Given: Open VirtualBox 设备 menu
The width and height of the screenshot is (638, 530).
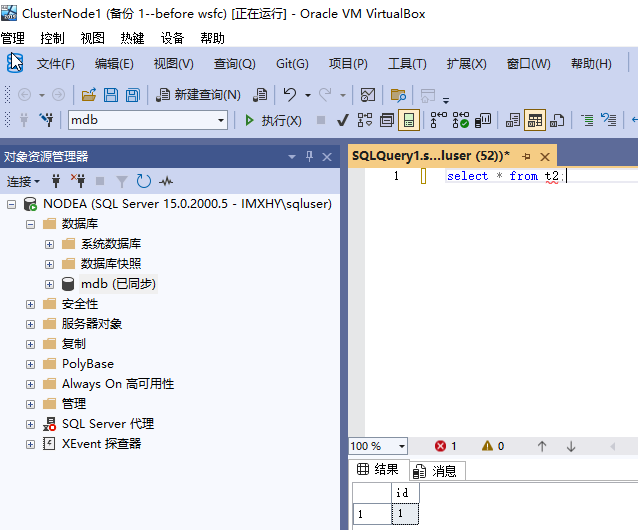Looking at the screenshot, I should [172, 38].
